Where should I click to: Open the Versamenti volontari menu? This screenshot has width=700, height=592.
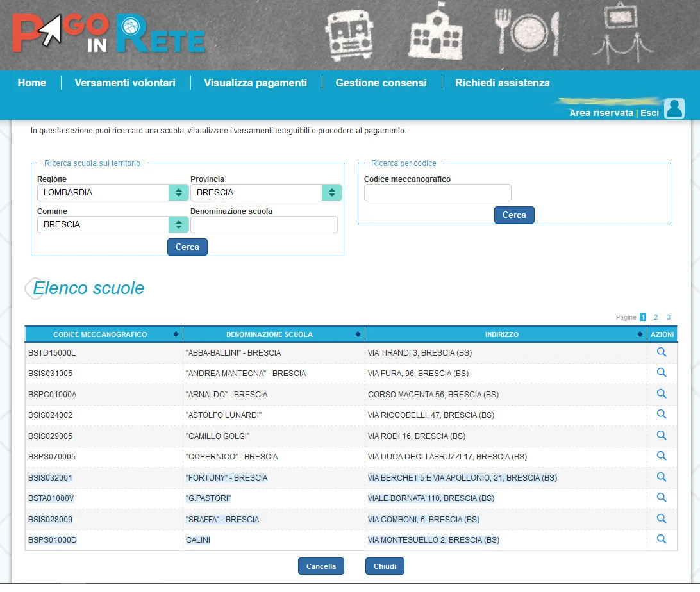click(x=126, y=83)
